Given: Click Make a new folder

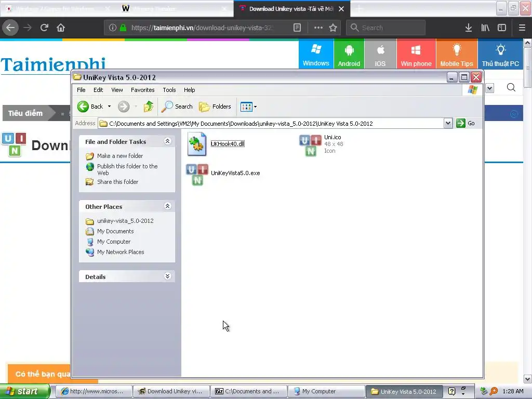Looking at the screenshot, I should coord(120,156).
